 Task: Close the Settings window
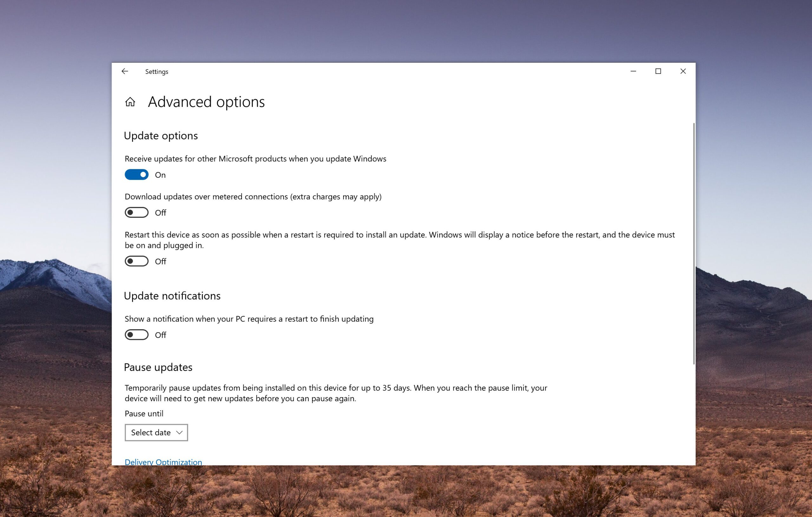[683, 71]
